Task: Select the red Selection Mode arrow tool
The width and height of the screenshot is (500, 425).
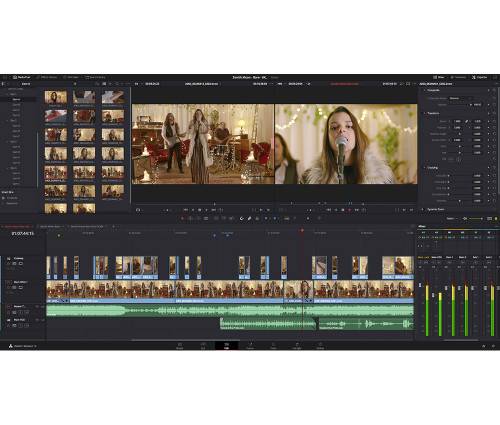Action: (182, 219)
